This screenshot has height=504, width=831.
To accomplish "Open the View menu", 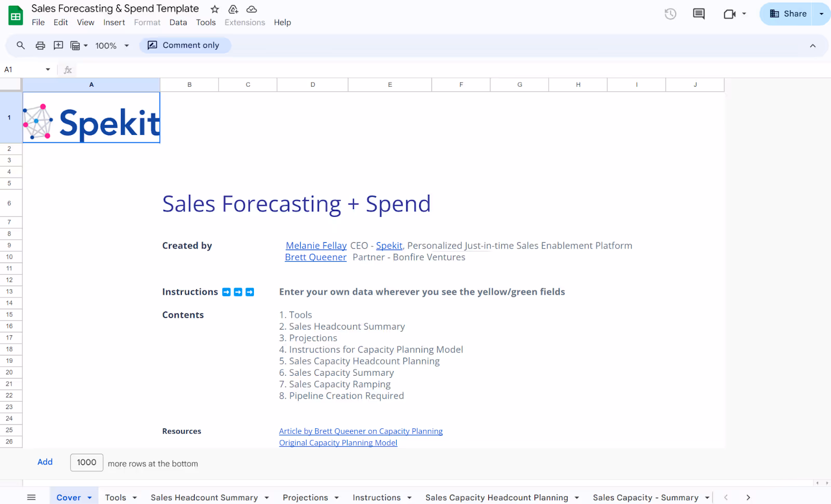I will (x=86, y=22).
